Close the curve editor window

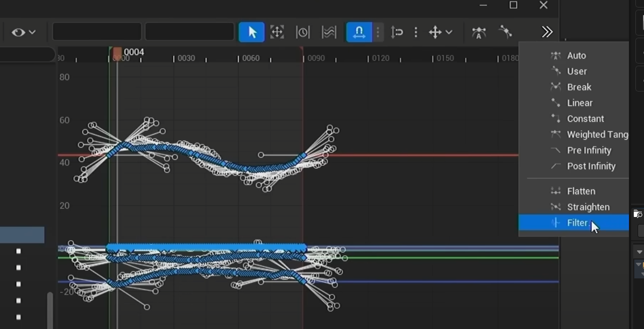[543, 5]
